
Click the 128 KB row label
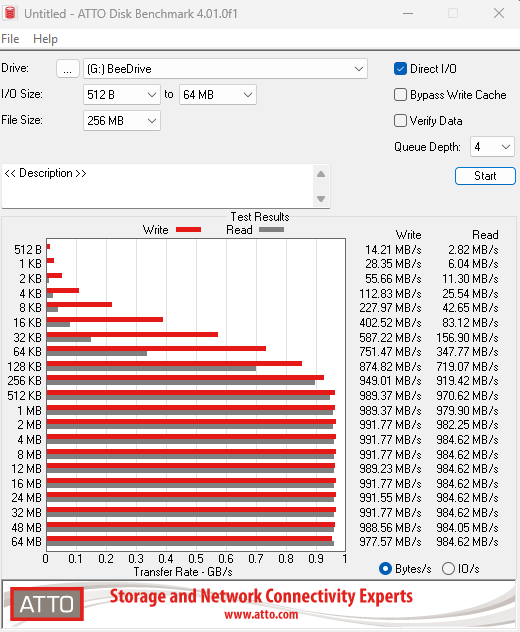tap(24, 367)
